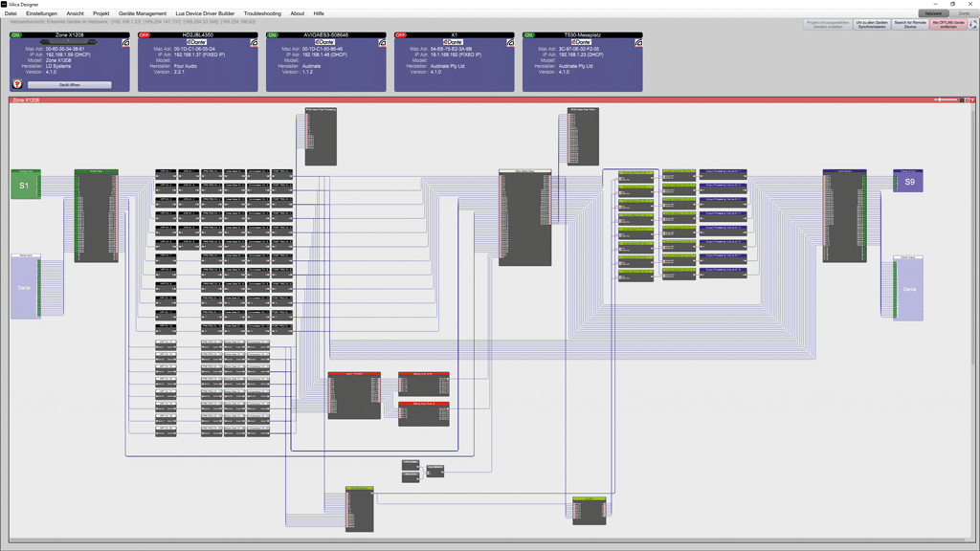Toggle ON status badge of Zone X1208

15,35
